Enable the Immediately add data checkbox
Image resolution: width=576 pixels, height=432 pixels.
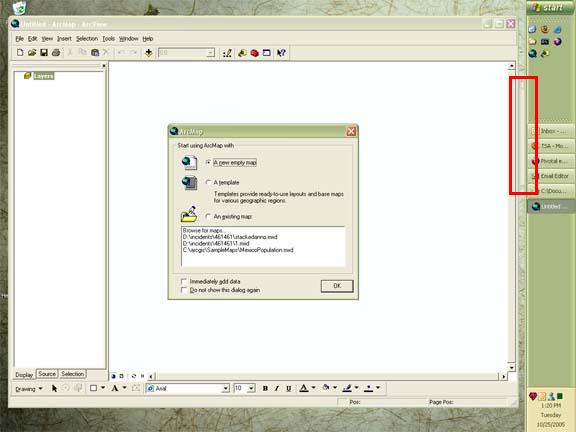click(x=184, y=281)
